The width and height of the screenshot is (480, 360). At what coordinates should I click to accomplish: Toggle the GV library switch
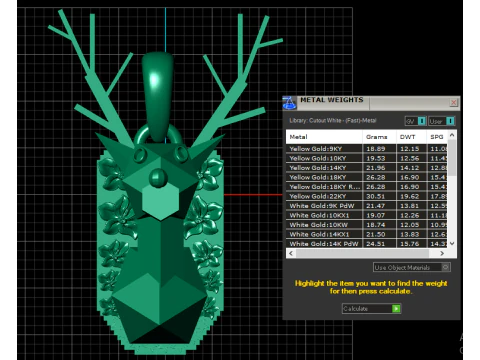pos(415,121)
